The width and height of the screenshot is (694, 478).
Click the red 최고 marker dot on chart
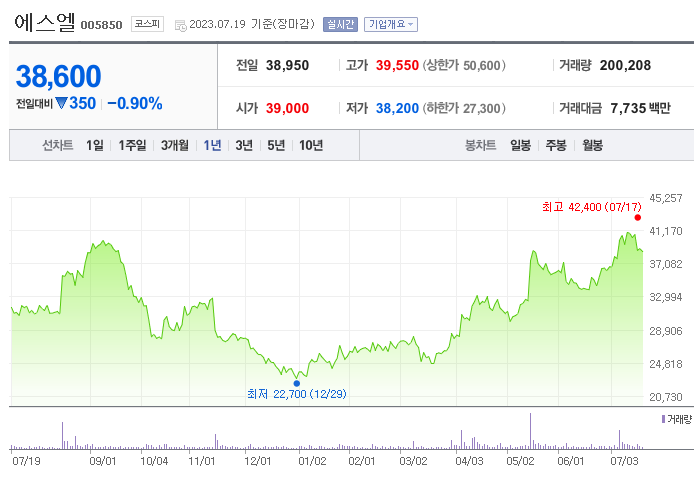pyautogui.click(x=637, y=217)
